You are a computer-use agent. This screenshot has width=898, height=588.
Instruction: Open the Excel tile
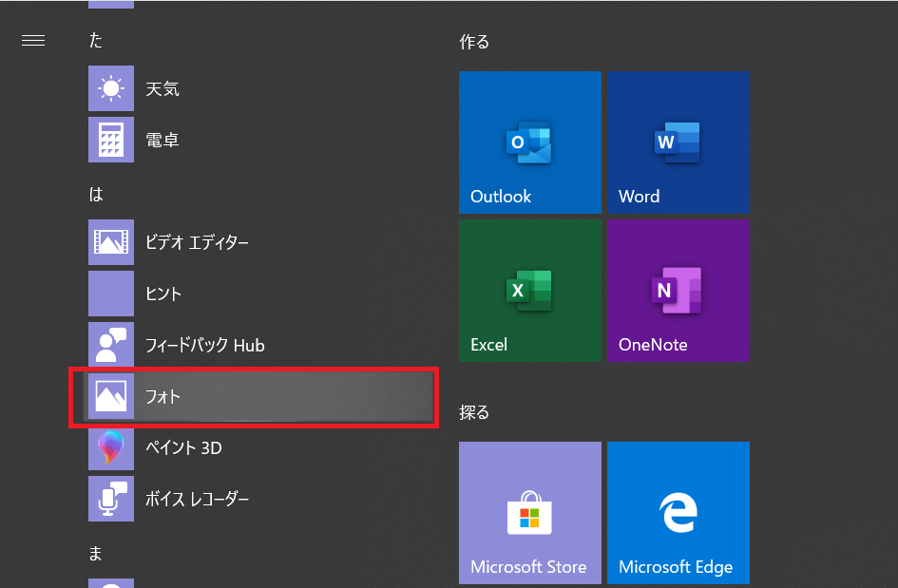529,291
